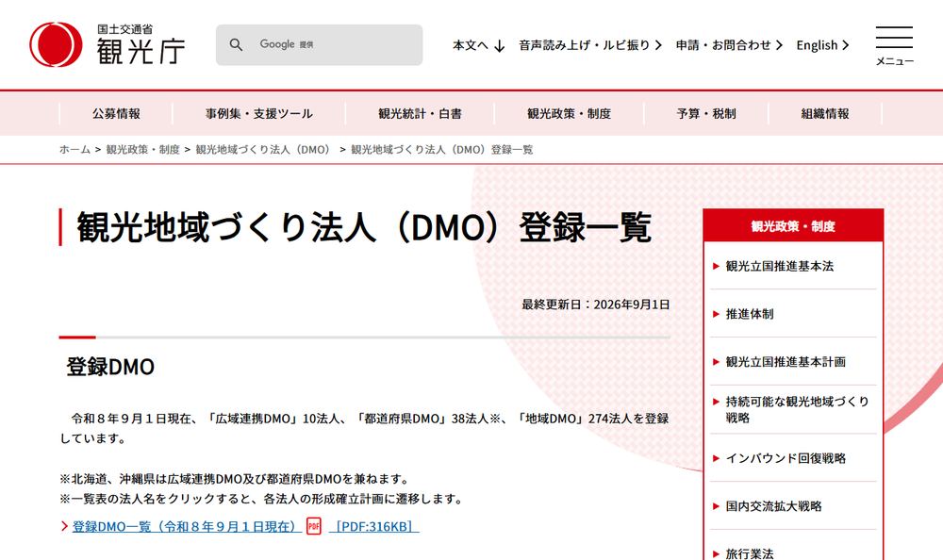The width and height of the screenshot is (943, 560).
Task: Focus the Google search input field
Action: click(320, 44)
